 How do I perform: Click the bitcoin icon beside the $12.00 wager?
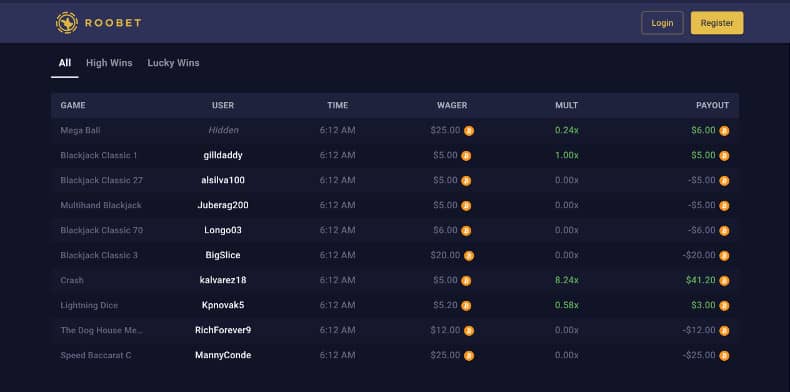pyautogui.click(x=469, y=331)
